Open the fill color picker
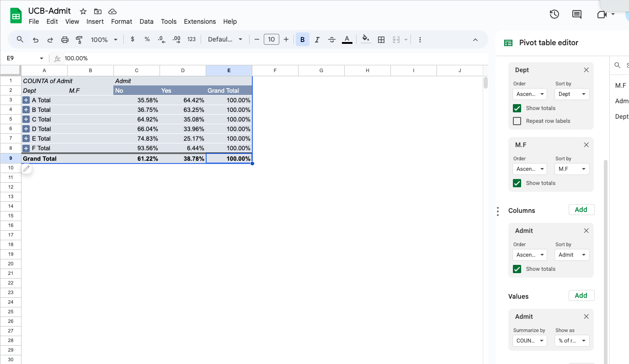629x364 pixels. tap(365, 40)
